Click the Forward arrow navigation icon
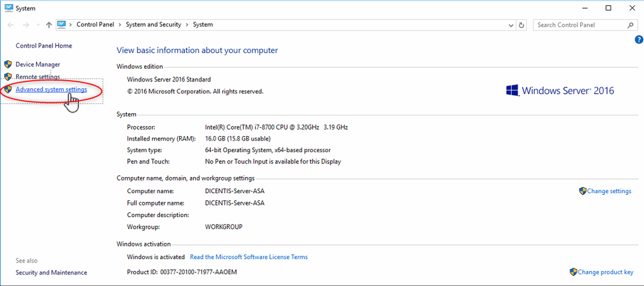This screenshot has width=644, height=286. [26, 25]
